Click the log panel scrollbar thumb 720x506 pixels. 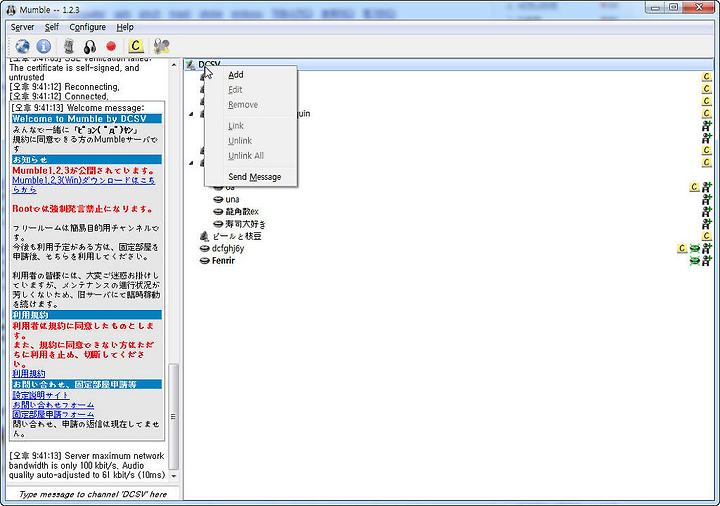point(173,416)
